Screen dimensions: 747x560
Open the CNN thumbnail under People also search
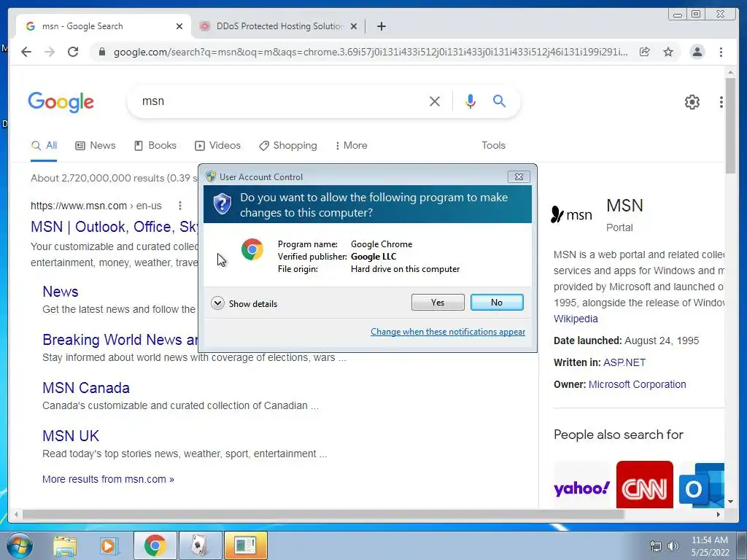point(645,485)
